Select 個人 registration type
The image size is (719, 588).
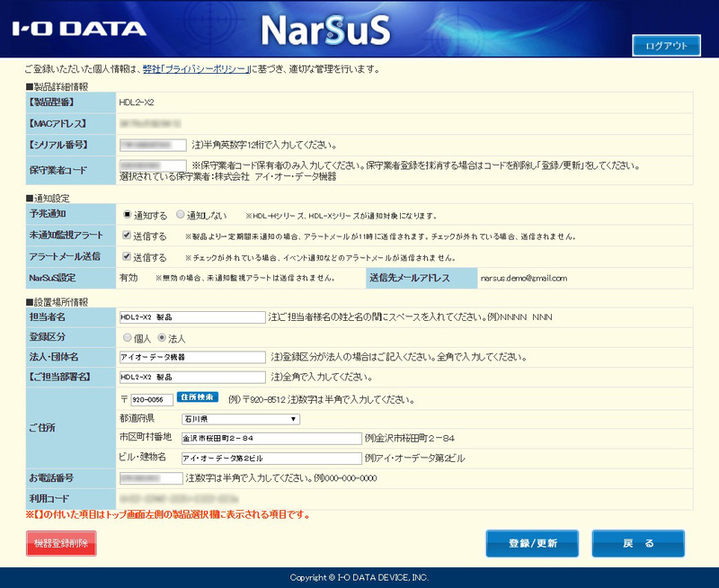[x=127, y=338]
